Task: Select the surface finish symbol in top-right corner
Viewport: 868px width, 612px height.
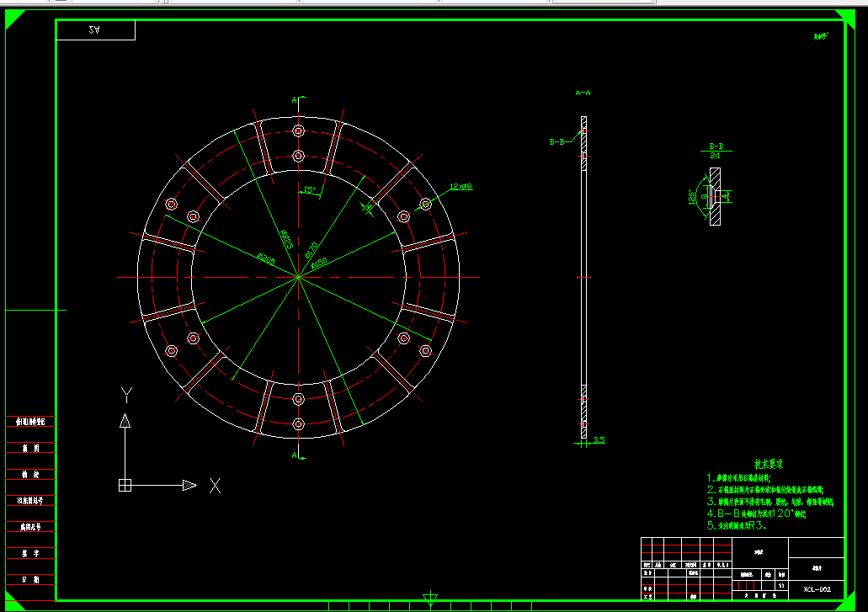Action: point(820,36)
